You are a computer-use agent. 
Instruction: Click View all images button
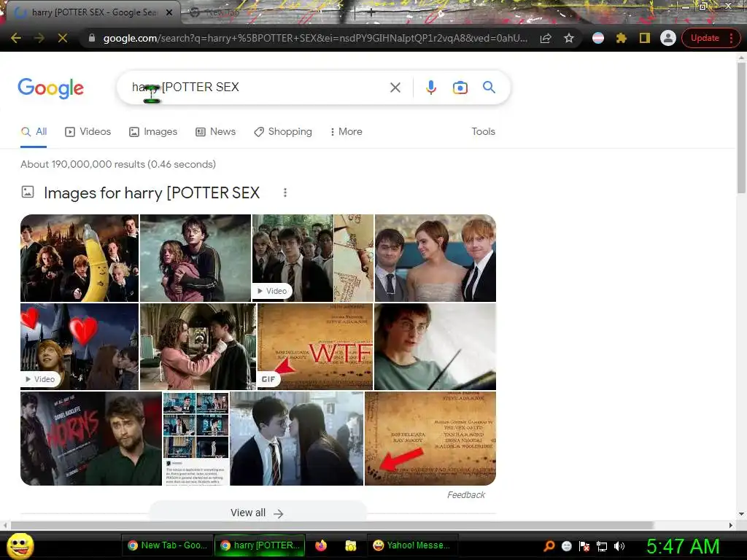[x=258, y=513]
